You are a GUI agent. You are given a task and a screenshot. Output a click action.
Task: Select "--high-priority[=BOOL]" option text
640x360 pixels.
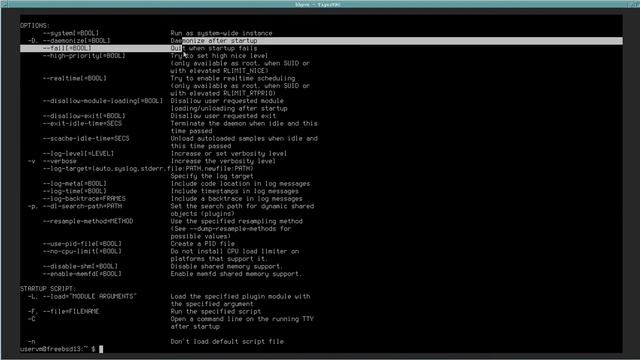(x=84, y=56)
